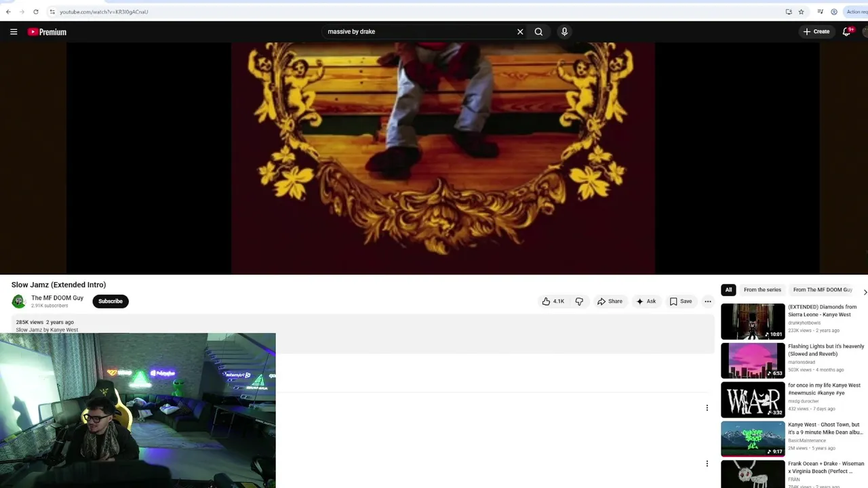868x488 pixels.
Task: Open the Create button
Action: pyautogui.click(x=816, y=32)
